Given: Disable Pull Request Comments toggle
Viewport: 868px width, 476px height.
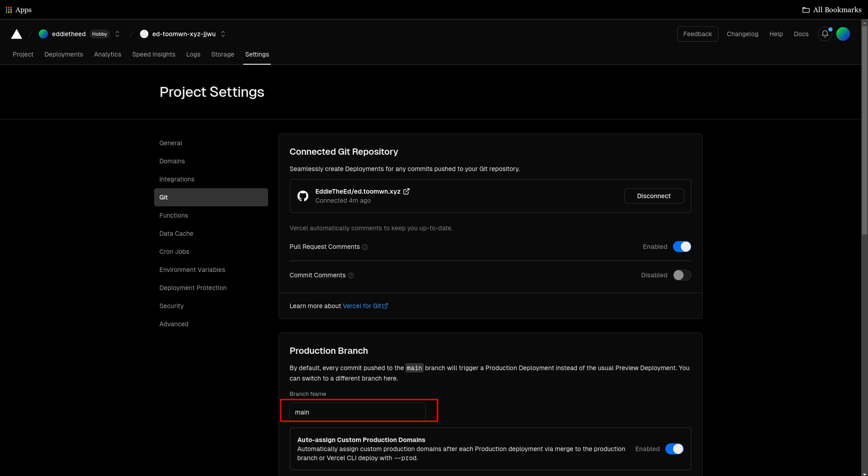Looking at the screenshot, I should [682, 247].
